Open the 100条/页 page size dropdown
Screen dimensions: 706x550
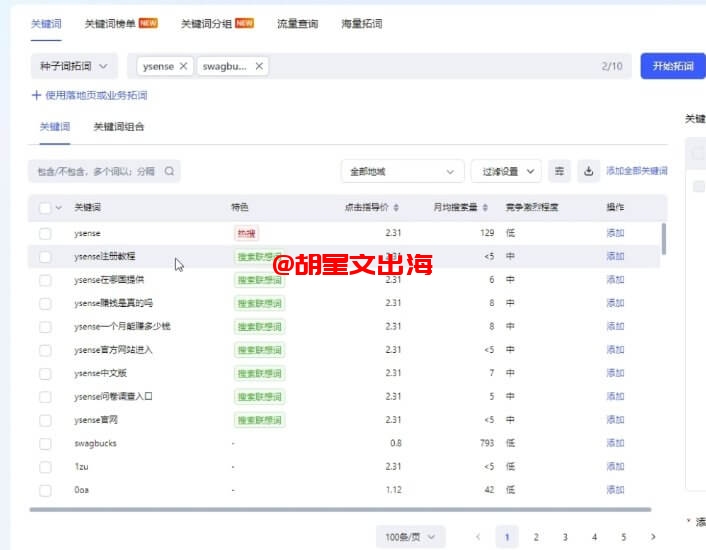[x=410, y=537]
